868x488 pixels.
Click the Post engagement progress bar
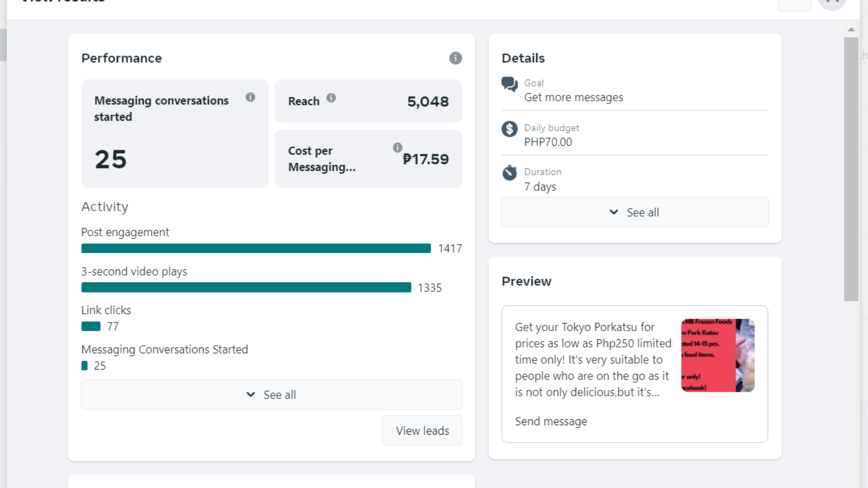(256, 249)
